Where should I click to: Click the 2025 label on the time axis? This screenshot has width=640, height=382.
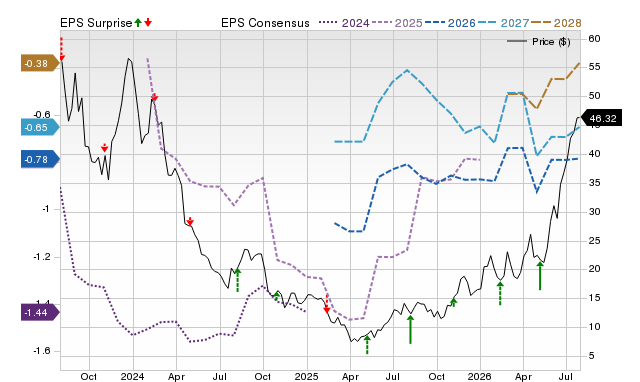307,376
